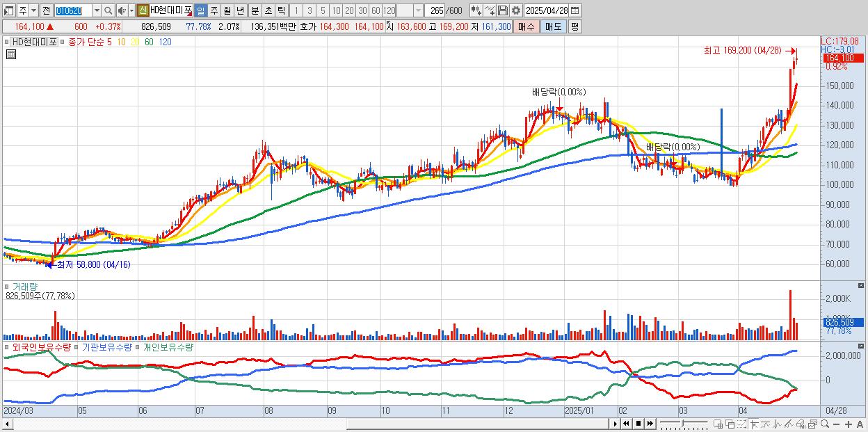Click the stacked chart windows icon
The height and width of the screenshot is (432, 868).
812,424
